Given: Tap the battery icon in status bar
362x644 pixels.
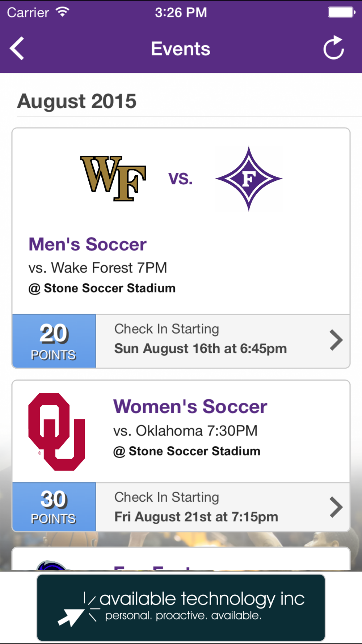Looking at the screenshot, I should tap(341, 12).
